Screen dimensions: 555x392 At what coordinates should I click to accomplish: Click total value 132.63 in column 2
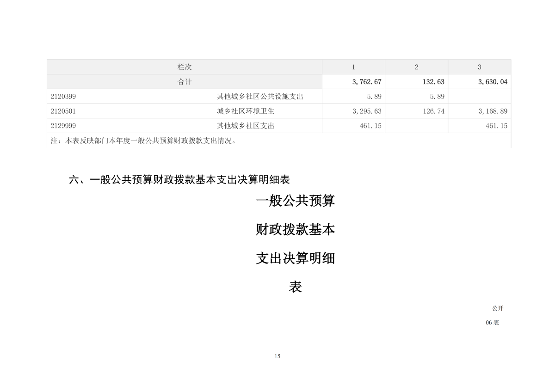[416, 82]
